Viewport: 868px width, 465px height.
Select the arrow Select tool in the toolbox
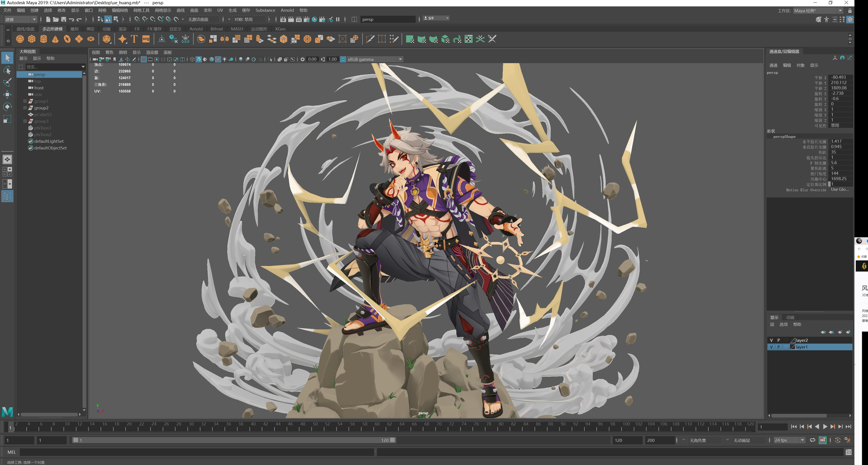7,58
